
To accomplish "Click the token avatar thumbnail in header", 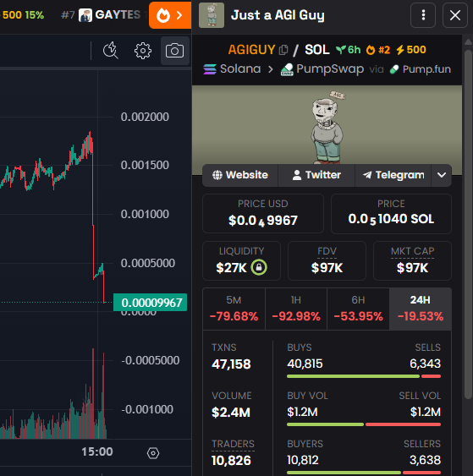I will coord(212,15).
